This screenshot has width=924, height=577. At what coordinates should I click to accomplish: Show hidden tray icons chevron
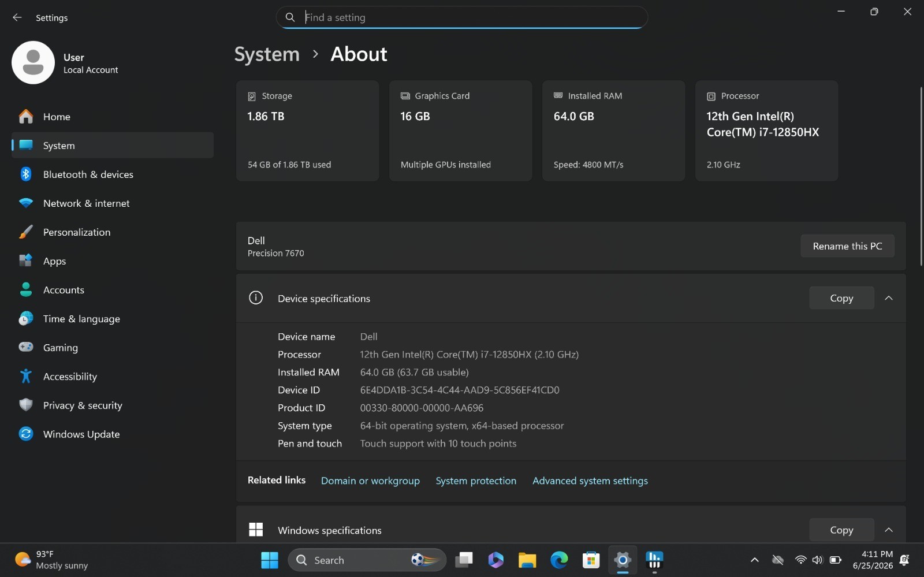coord(754,560)
